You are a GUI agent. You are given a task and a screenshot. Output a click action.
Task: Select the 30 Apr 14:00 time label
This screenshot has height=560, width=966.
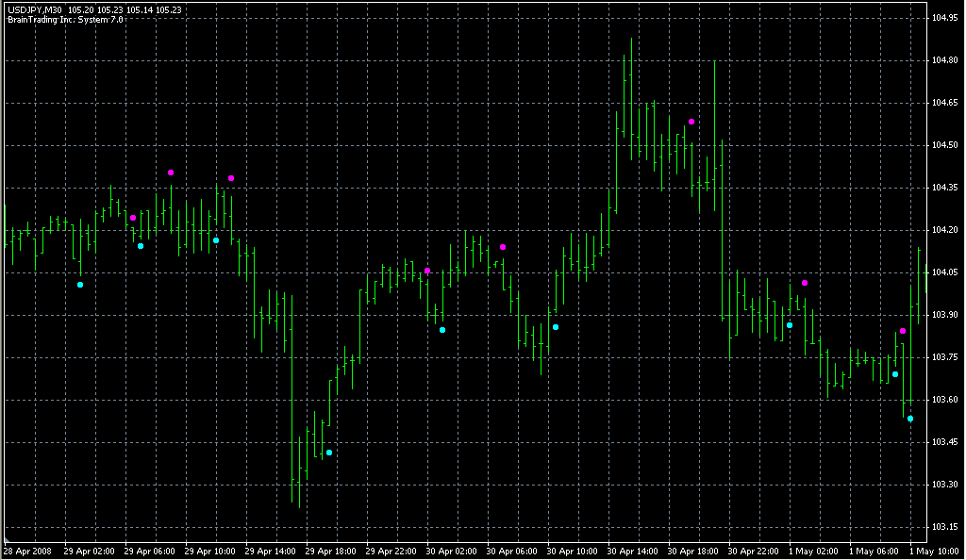pyautogui.click(x=633, y=551)
